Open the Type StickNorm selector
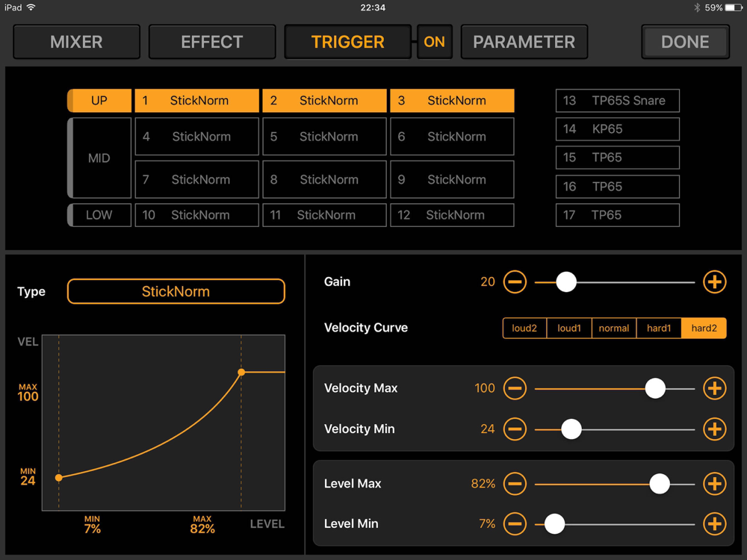Screen dimensions: 747x560 176,291
